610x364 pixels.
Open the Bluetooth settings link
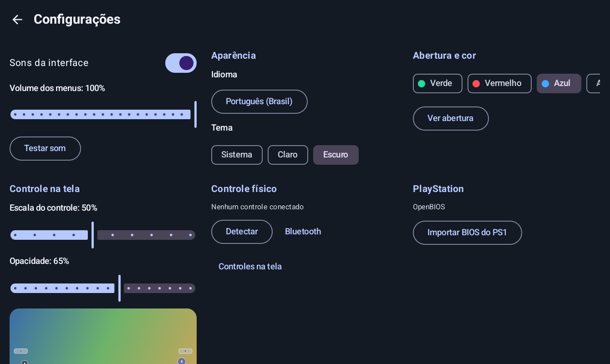pos(303,232)
